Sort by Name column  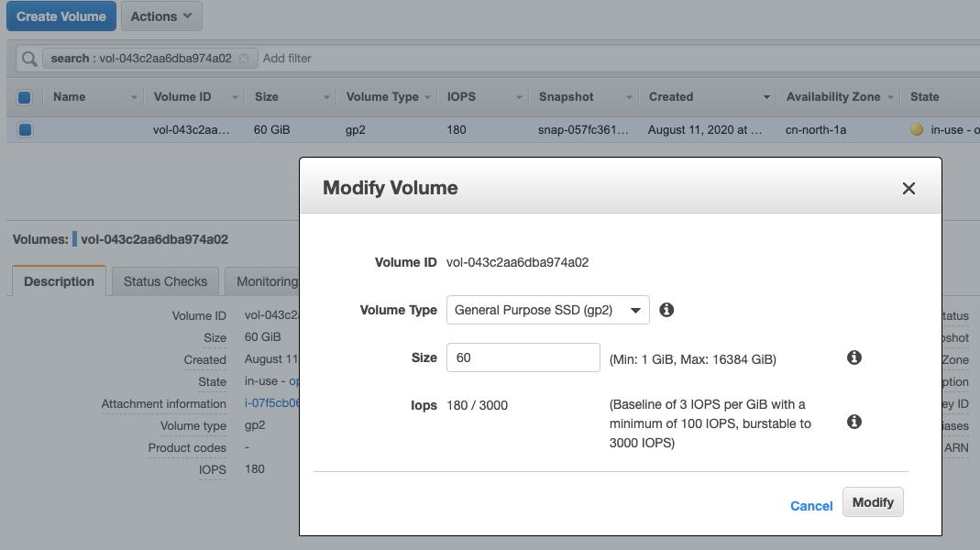[x=70, y=97]
